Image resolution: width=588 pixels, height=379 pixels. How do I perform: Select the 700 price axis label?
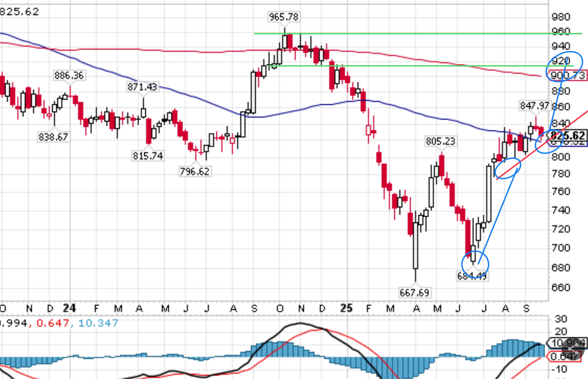pyautogui.click(x=561, y=248)
